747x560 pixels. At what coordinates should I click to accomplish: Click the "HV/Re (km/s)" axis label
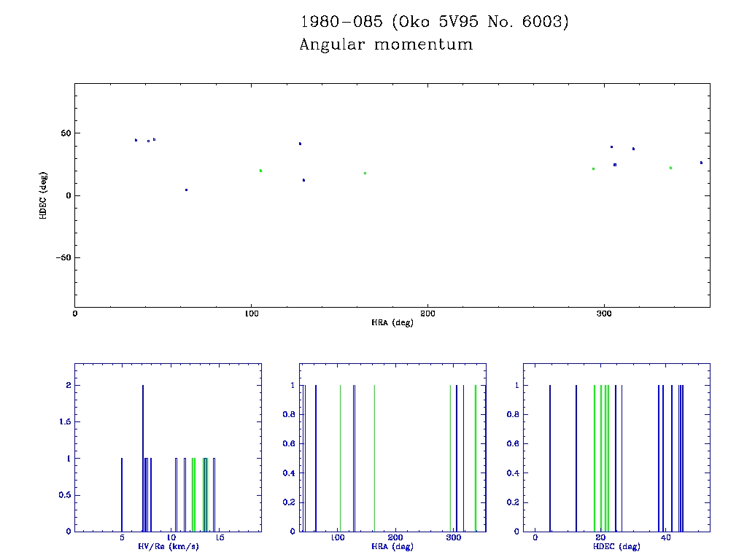[168, 546]
